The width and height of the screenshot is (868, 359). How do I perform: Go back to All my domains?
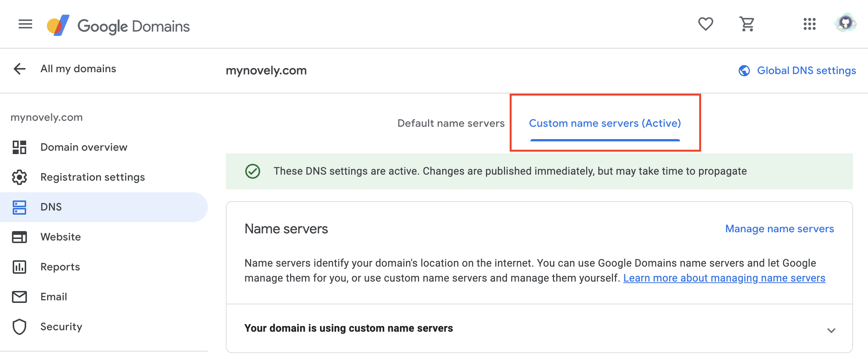click(x=78, y=69)
